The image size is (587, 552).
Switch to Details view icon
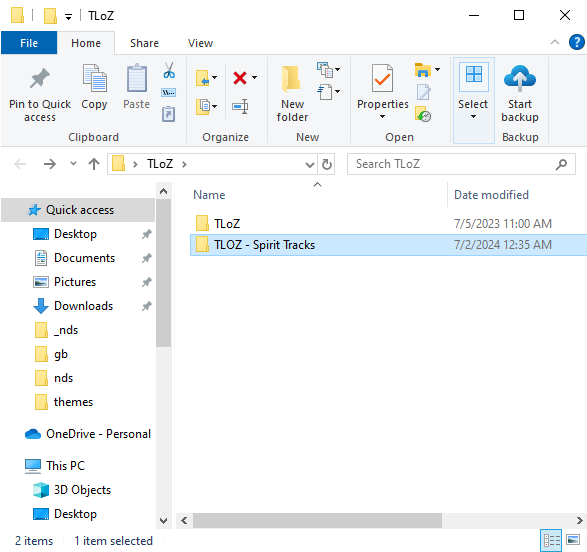[x=551, y=540]
